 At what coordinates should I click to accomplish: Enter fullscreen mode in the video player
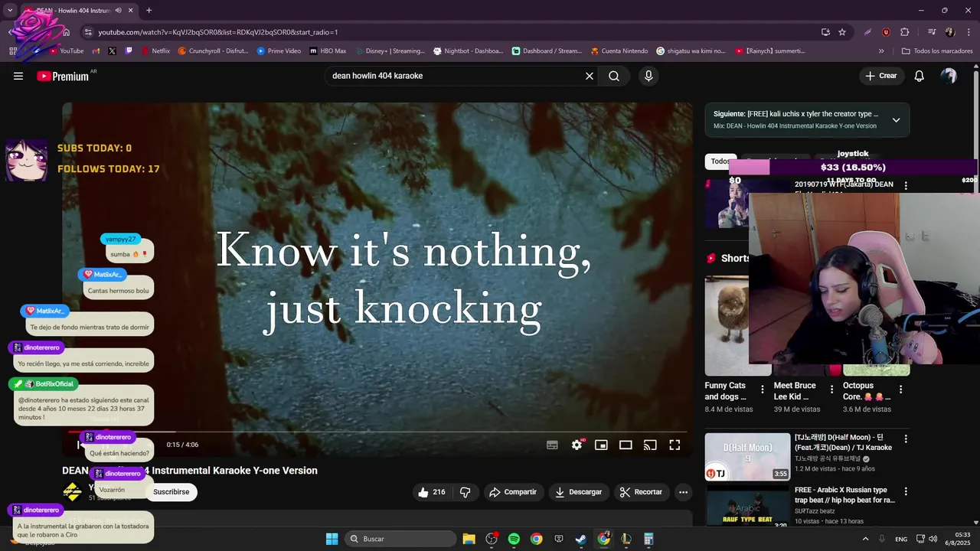[675, 445]
